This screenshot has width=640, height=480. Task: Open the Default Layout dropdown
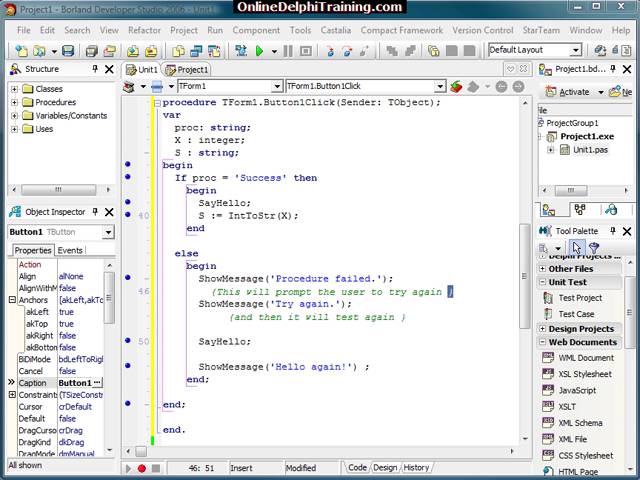576,50
